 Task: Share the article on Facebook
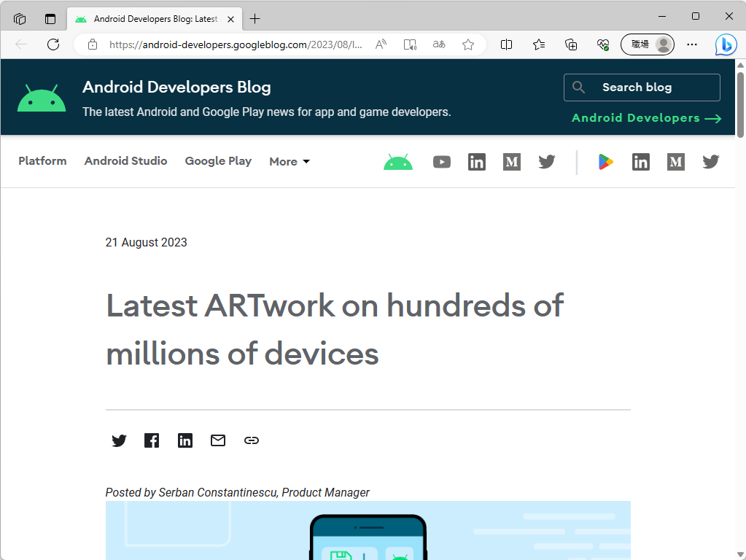[x=152, y=440]
